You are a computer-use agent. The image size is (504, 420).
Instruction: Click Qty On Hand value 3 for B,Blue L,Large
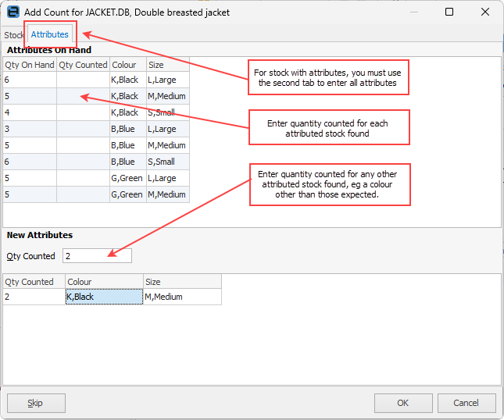tap(30, 129)
